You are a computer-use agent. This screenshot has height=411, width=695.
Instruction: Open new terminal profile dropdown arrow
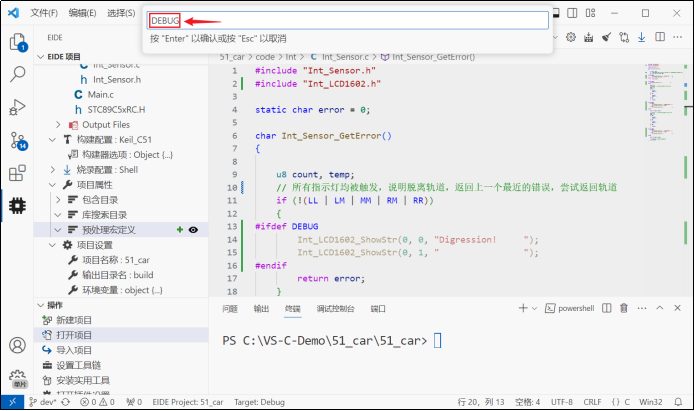pos(535,308)
